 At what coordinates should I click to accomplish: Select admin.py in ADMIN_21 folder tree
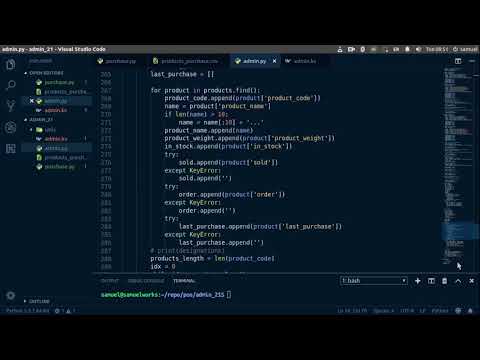[56, 148]
